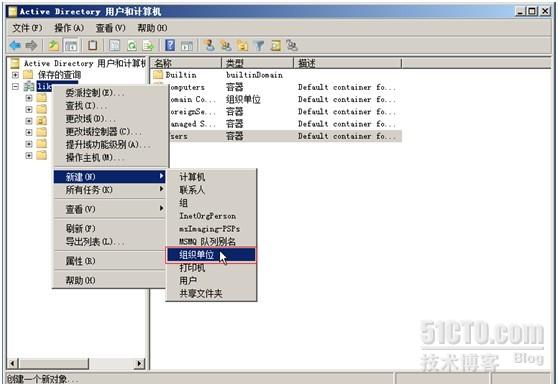The width and height of the screenshot is (558, 386).
Task: Toggle the action pane toolbar icon
Action: click(187, 45)
